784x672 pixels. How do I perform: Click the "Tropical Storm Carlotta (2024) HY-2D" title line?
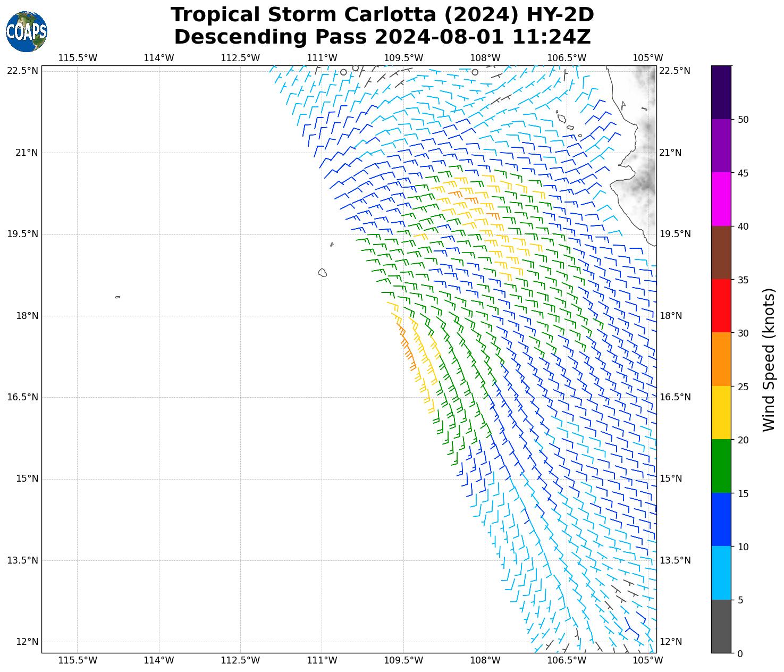382,15
